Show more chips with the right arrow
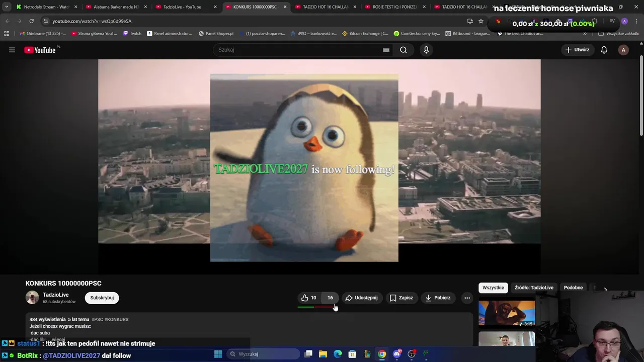Screen dimensions: 644x362 pyautogui.click(x=605, y=288)
